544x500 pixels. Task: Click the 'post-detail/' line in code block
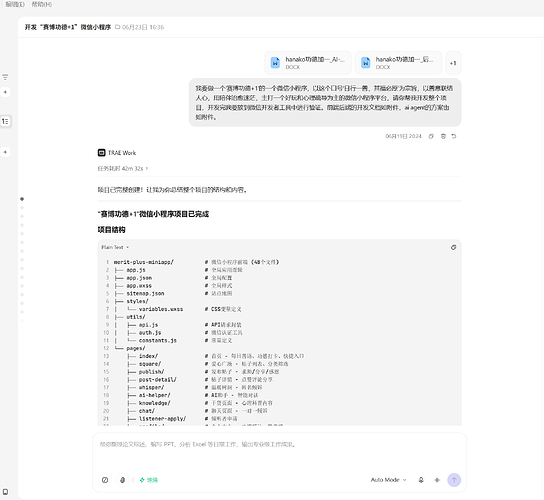(x=158, y=380)
